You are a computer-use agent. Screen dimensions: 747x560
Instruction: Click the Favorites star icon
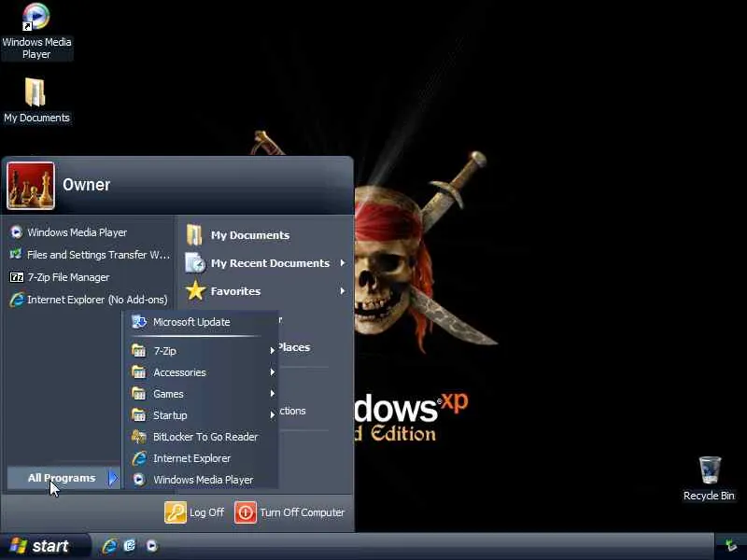tap(195, 290)
